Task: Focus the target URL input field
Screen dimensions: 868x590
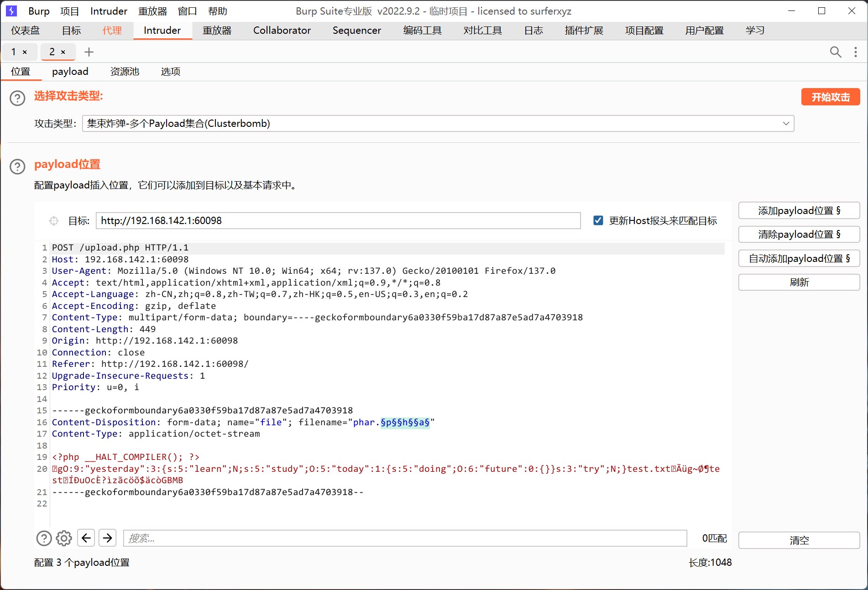Action: (338, 221)
